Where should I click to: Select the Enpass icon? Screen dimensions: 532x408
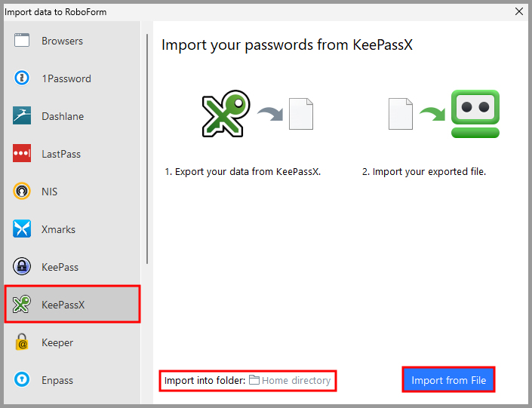pyautogui.click(x=22, y=379)
